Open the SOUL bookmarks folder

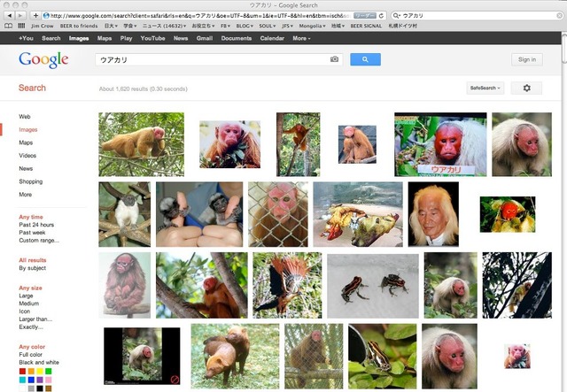(x=268, y=26)
